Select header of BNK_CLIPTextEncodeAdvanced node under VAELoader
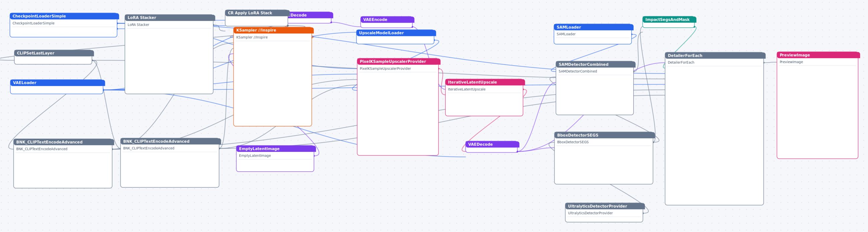Screen dimensions: 868x232 point(64,142)
